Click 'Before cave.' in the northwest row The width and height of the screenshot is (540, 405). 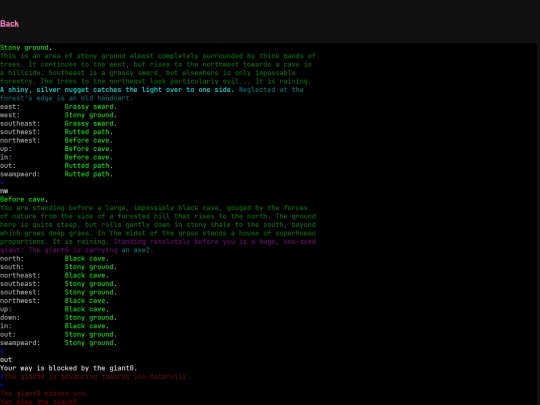(x=89, y=141)
